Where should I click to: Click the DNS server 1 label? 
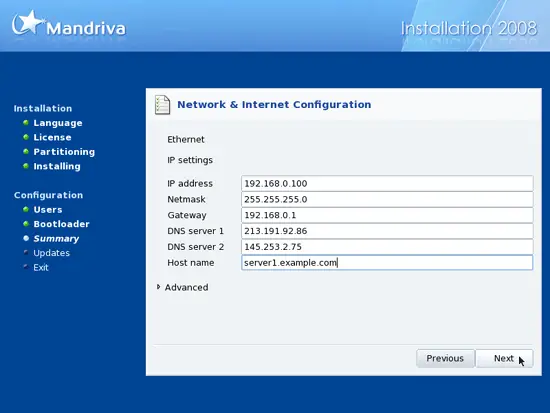(195, 231)
